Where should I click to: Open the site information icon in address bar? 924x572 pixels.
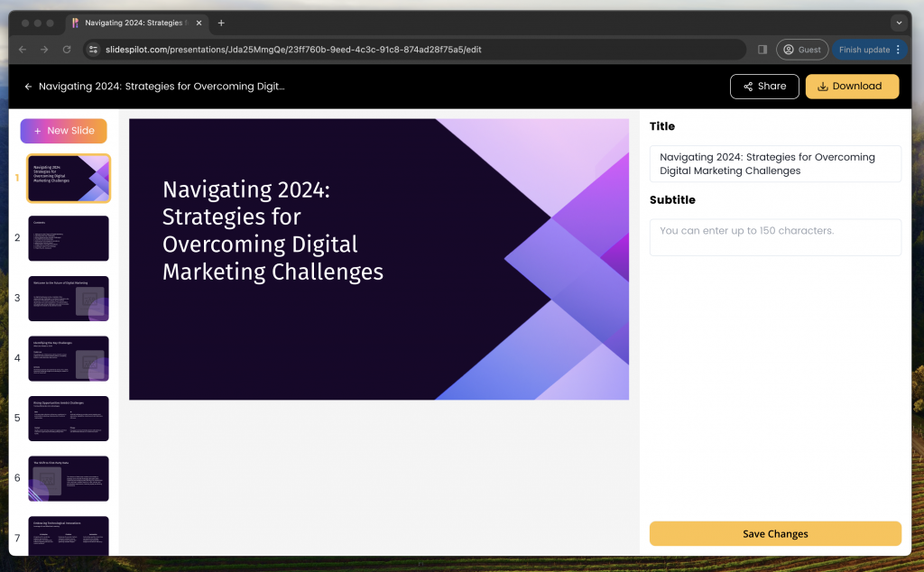pyautogui.click(x=92, y=50)
